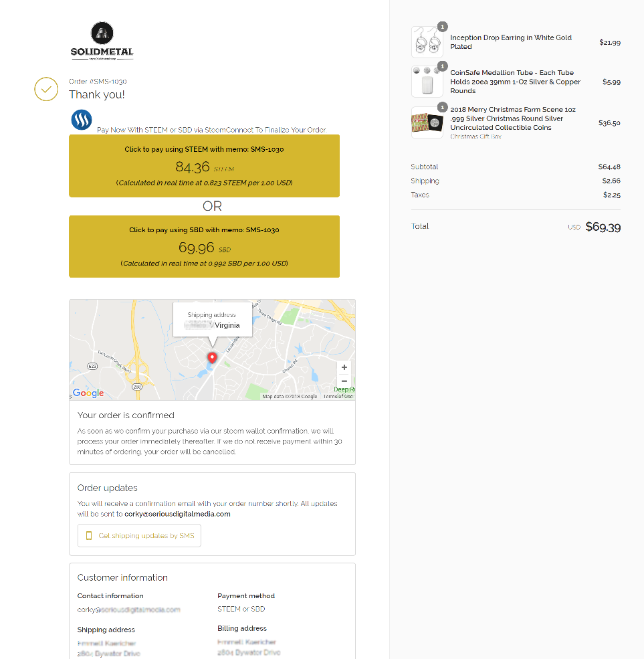Open the CoinSafe Medallion Tube thumbnail
This screenshot has height=659, width=644.
pos(427,82)
